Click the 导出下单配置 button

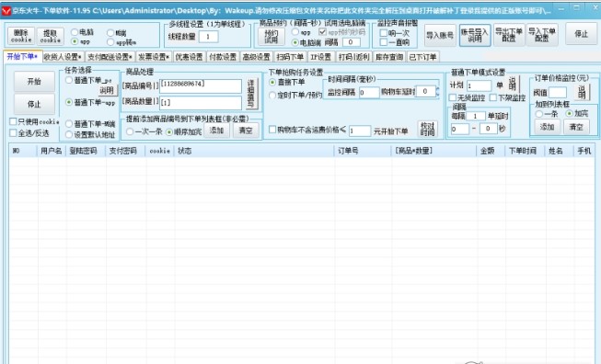[x=509, y=34]
